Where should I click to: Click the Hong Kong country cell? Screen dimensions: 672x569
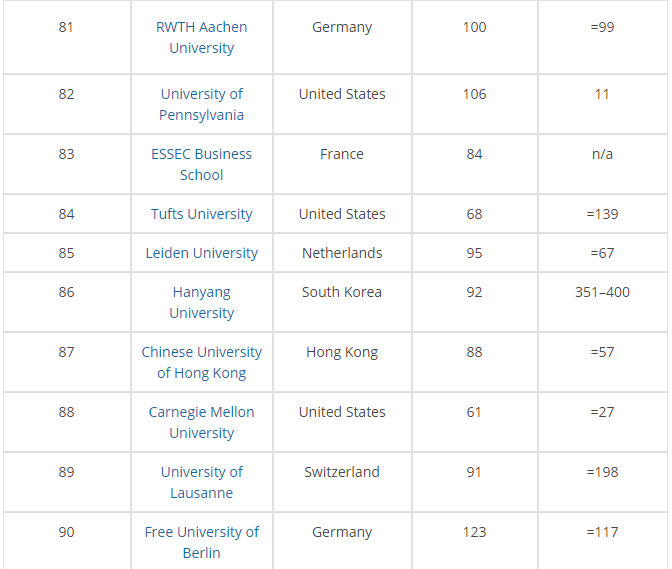342,352
